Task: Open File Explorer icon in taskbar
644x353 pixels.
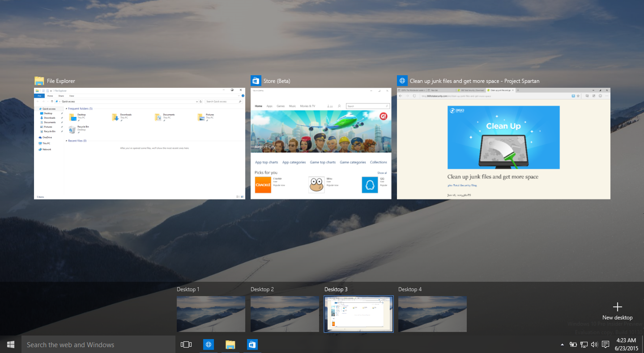Action: pyautogui.click(x=230, y=344)
